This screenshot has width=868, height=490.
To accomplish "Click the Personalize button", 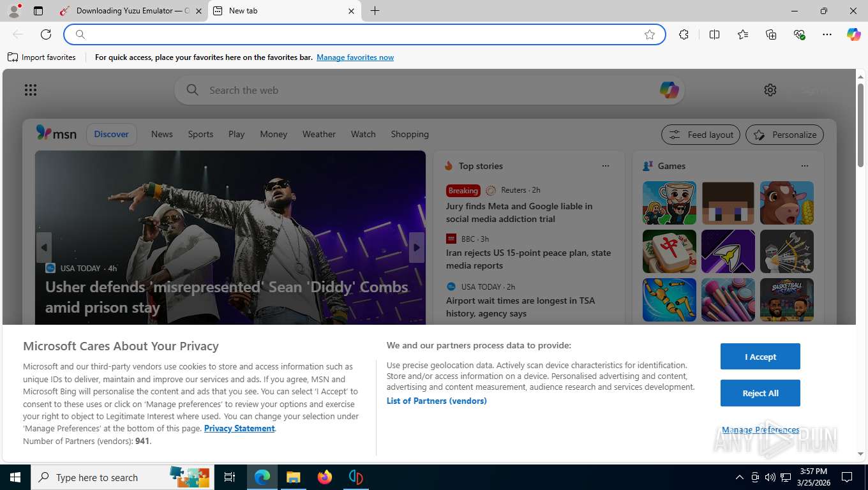I will pos(784,135).
